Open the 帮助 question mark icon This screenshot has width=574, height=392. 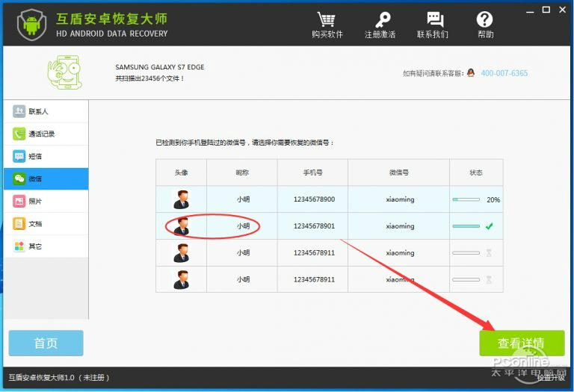[x=484, y=19]
